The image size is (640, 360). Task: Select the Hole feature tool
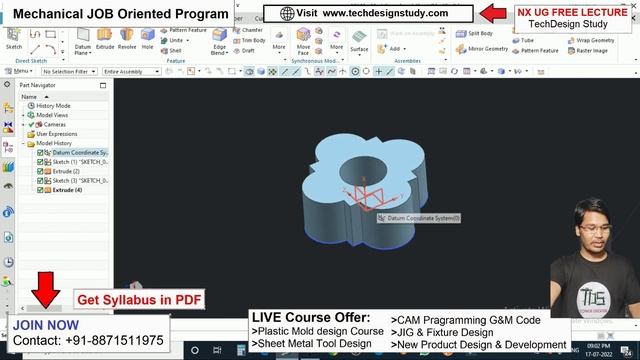pyautogui.click(x=147, y=39)
